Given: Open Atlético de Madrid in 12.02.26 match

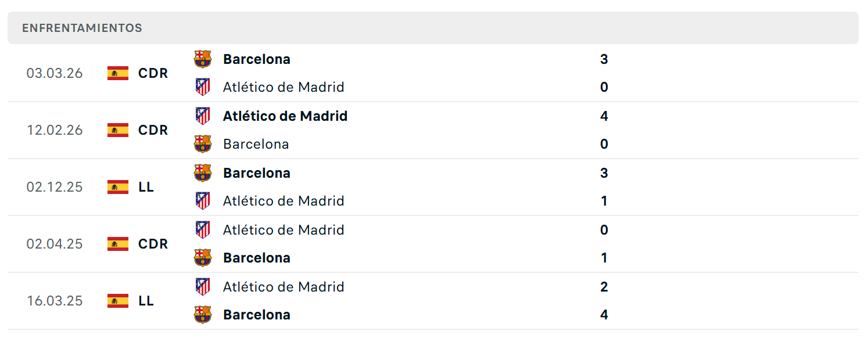Looking at the screenshot, I should point(285,116).
